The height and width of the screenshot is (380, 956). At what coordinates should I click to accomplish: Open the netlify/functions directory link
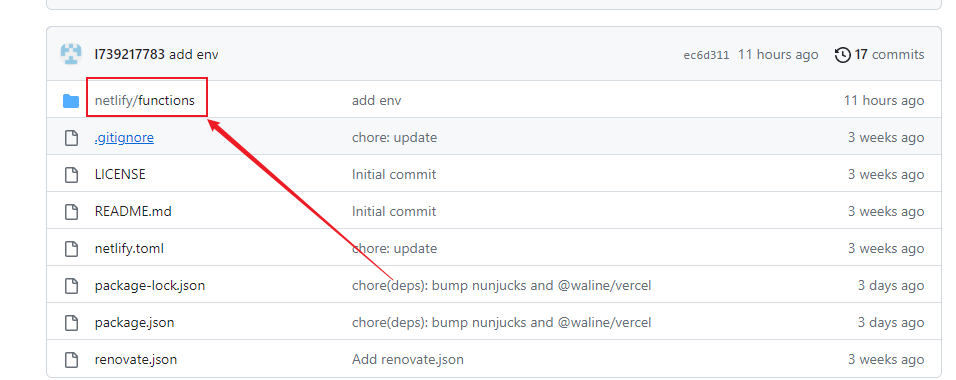(x=144, y=101)
